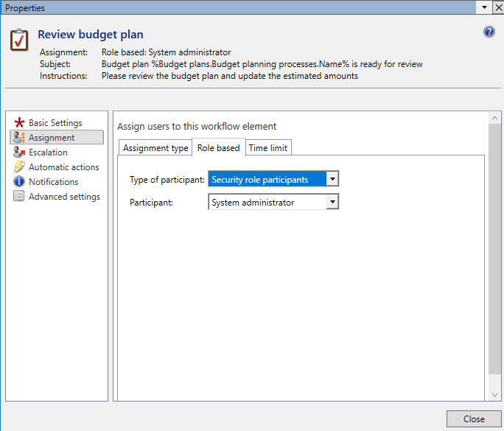Click the Review budget plan clipboard icon
Viewport: 504px width, 431px height.
coord(20,39)
